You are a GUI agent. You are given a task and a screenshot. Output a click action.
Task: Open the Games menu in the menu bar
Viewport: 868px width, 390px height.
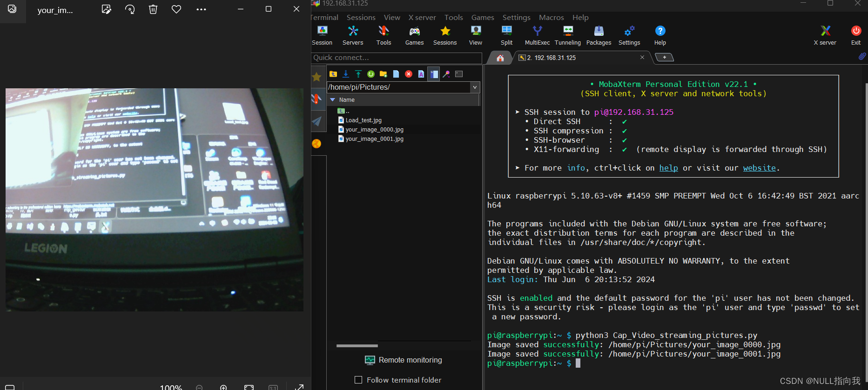pos(483,17)
